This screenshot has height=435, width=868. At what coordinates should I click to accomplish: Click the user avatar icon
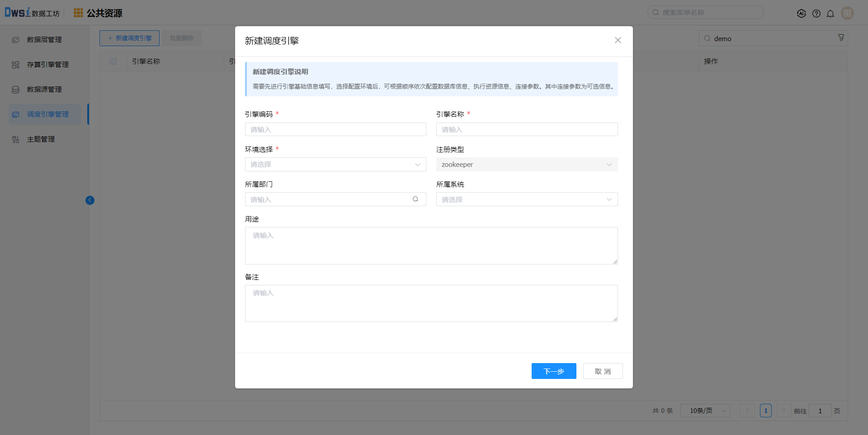(847, 13)
